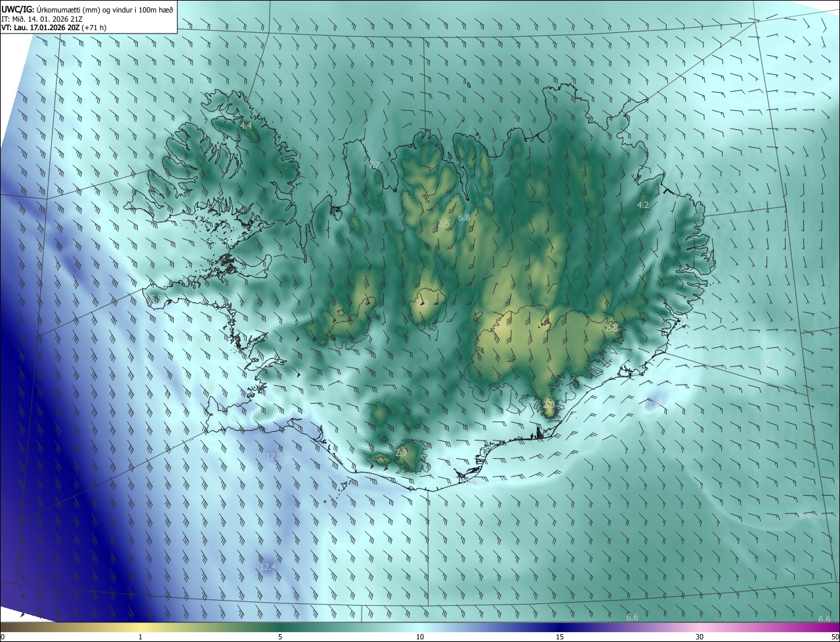840x642 pixels.
Task: Click the 1 tick label on the color scale
Action: (x=140, y=637)
